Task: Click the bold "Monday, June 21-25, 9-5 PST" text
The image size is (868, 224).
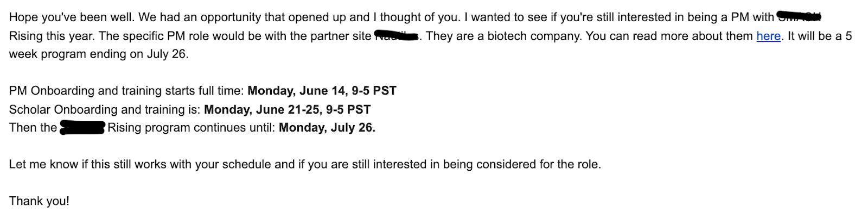Action: [287, 110]
